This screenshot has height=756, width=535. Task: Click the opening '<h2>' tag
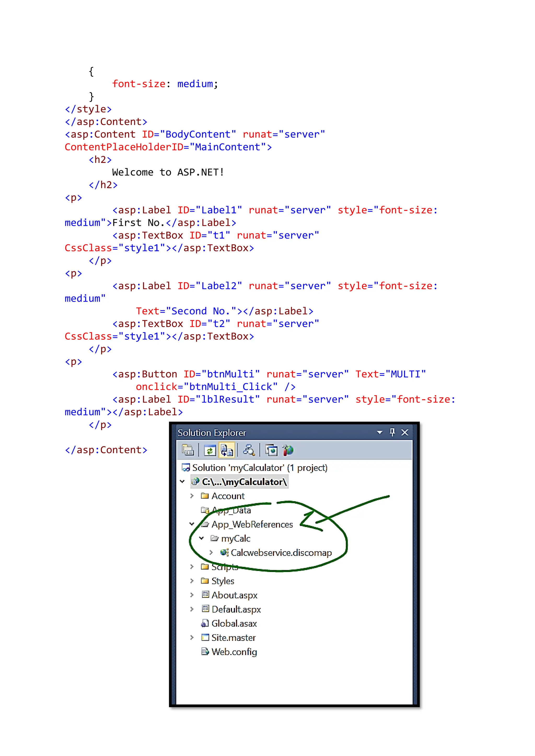click(100, 160)
